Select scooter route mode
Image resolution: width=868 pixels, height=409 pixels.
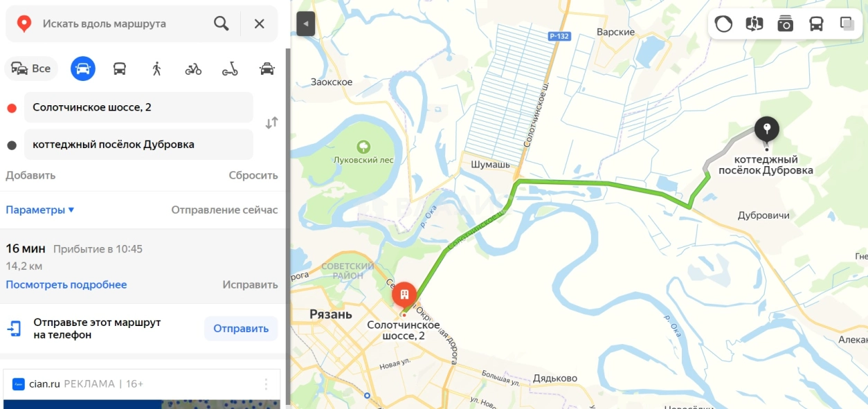230,69
